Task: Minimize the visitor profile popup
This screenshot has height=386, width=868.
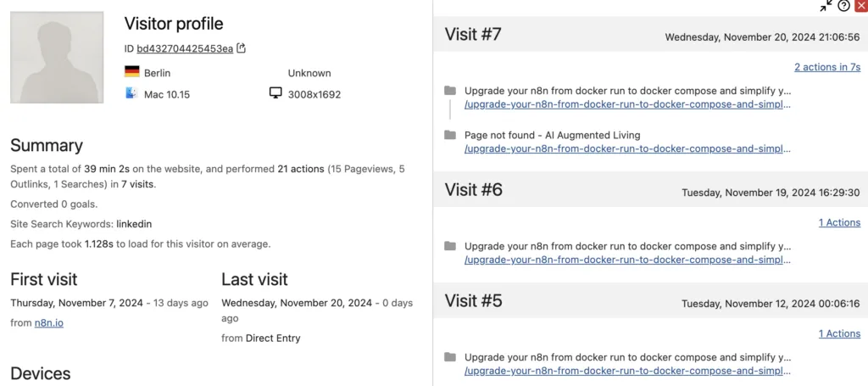Action: [826, 6]
